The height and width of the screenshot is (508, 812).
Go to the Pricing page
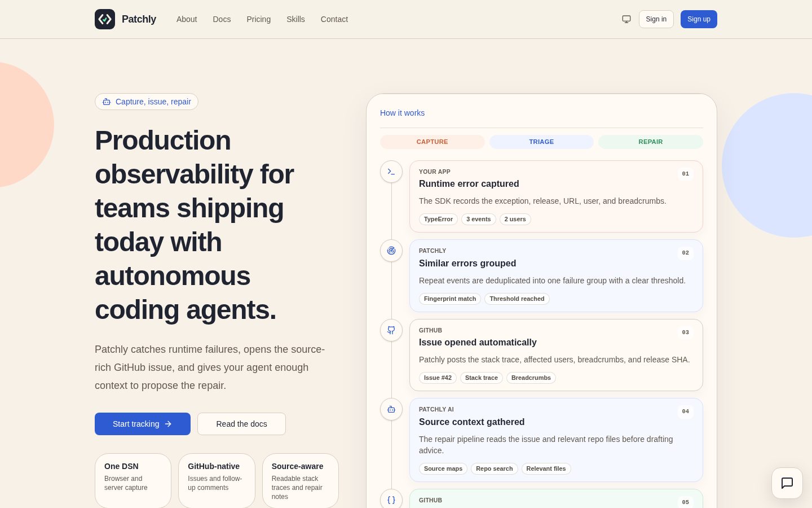258,19
